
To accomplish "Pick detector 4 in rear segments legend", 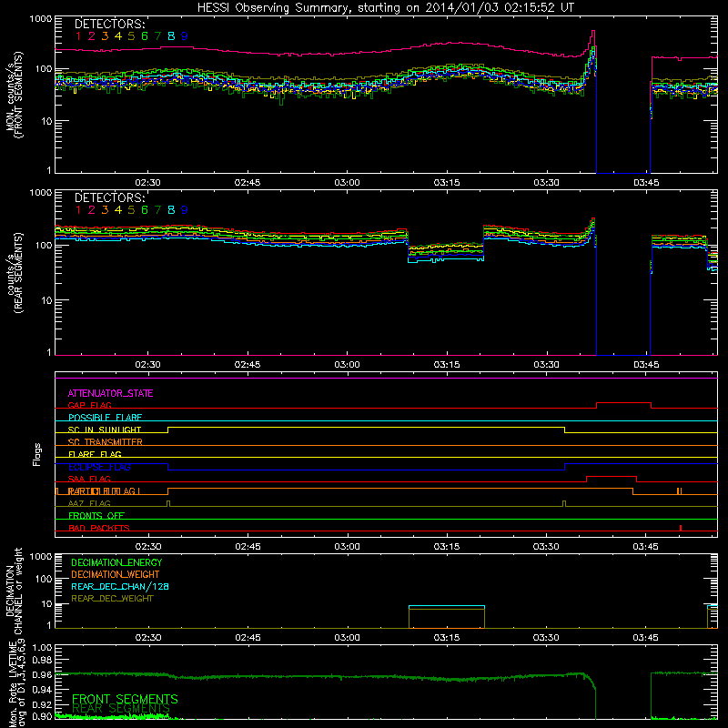I will (x=118, y=210).
